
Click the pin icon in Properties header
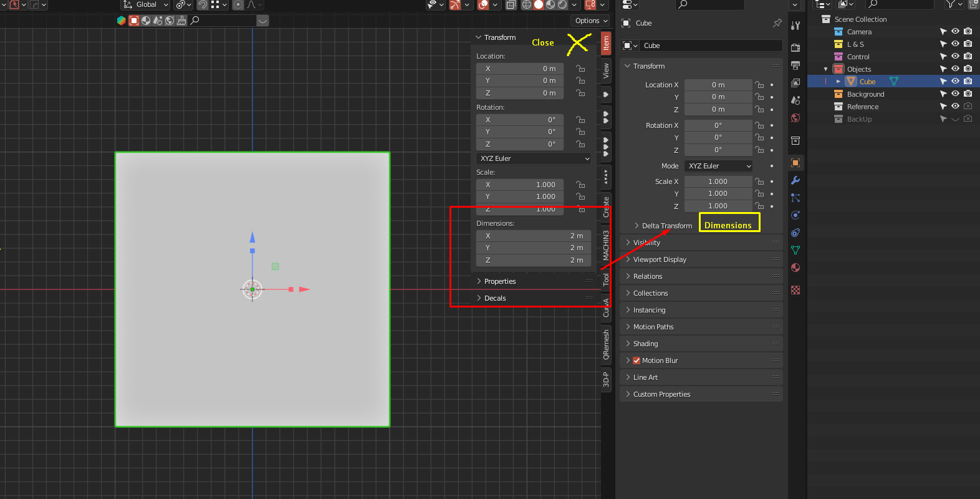(777, 23)
